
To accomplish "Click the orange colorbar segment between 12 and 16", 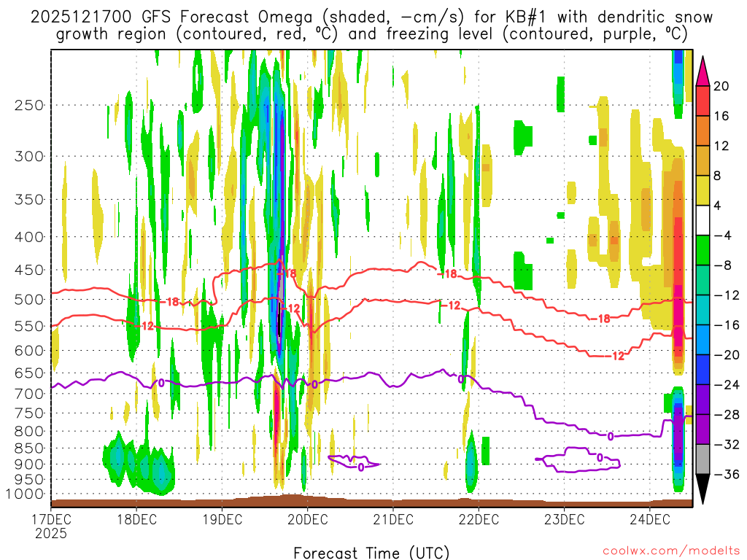I will [703, 131].
